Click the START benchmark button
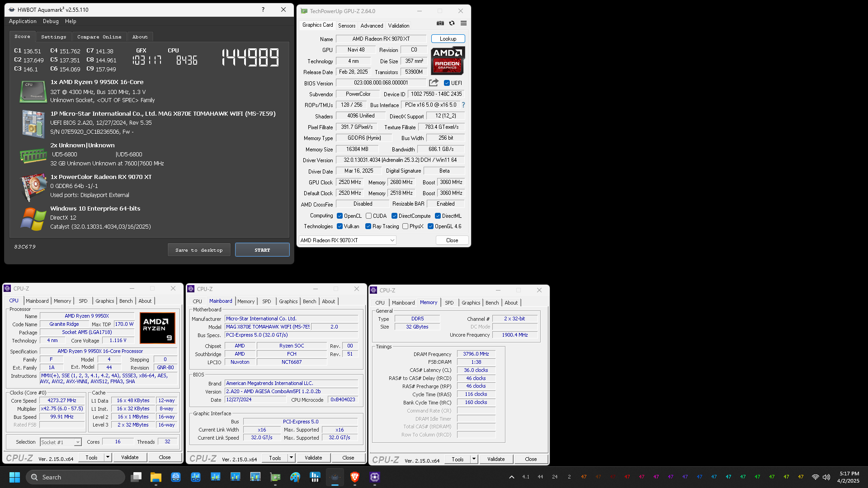Viewport: 868px width, 488px height. (262, 250)
